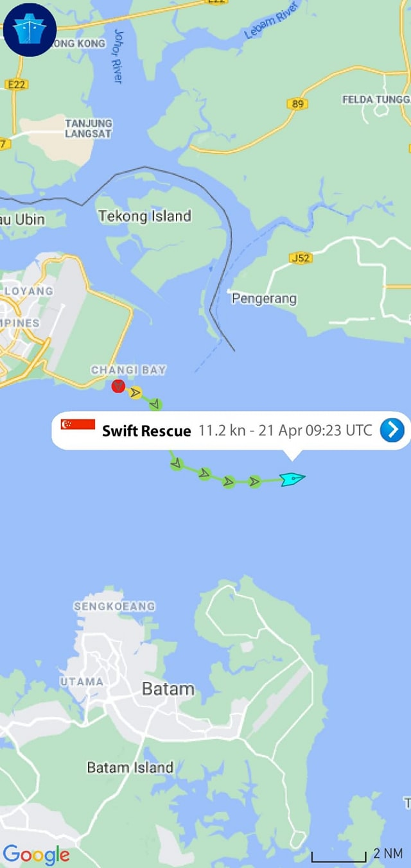Click the Google logo on the map

click(36, 855)
